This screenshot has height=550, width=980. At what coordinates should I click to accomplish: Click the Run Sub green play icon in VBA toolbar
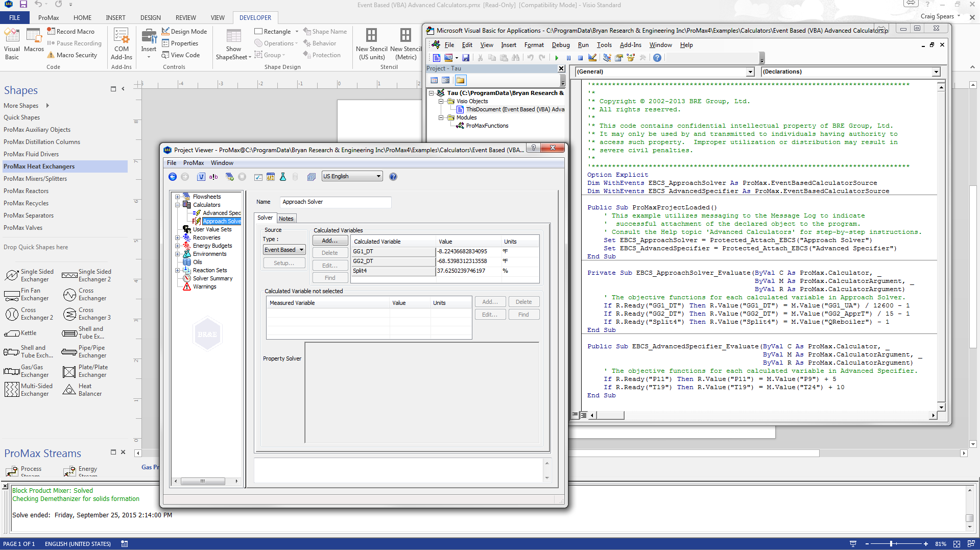(557, 58)
